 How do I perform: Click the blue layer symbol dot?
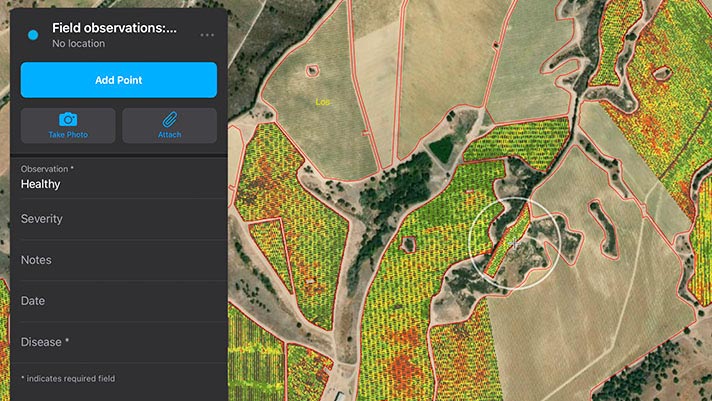33,35
